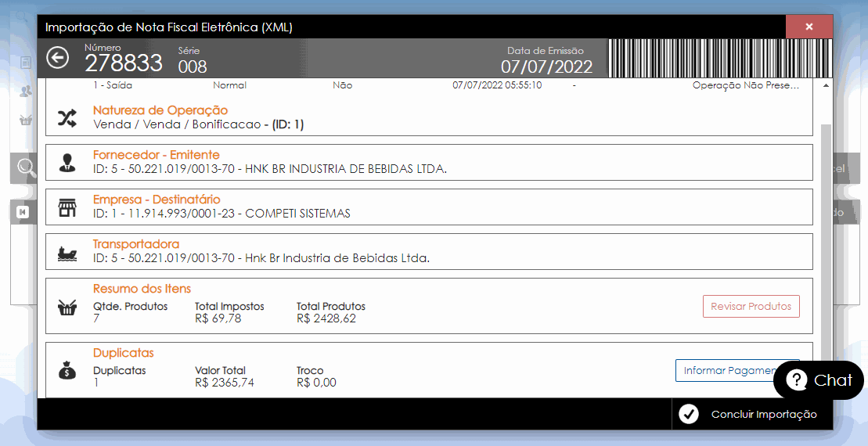Screen dimensions: 868x446
Task: Click the HNK BR INDUSTRIA DE BEBIDAS LTDA. supplier line
Action: click(x=269, y=169)
